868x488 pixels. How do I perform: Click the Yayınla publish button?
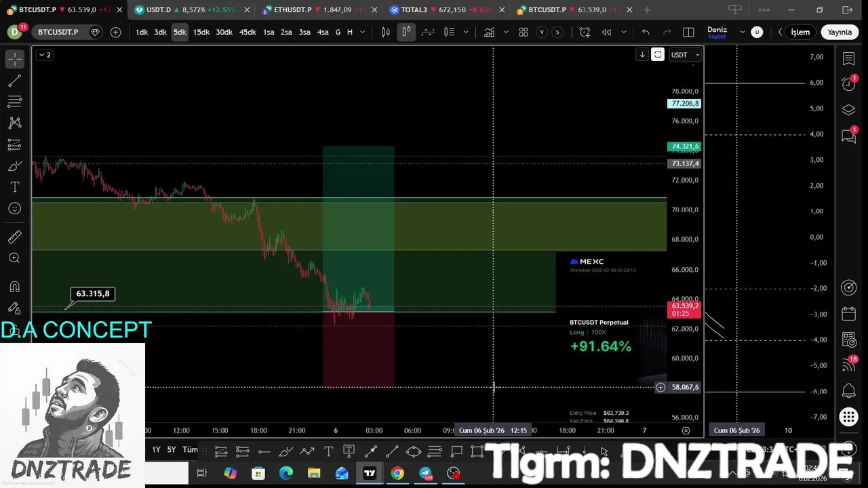pos(840,33)
